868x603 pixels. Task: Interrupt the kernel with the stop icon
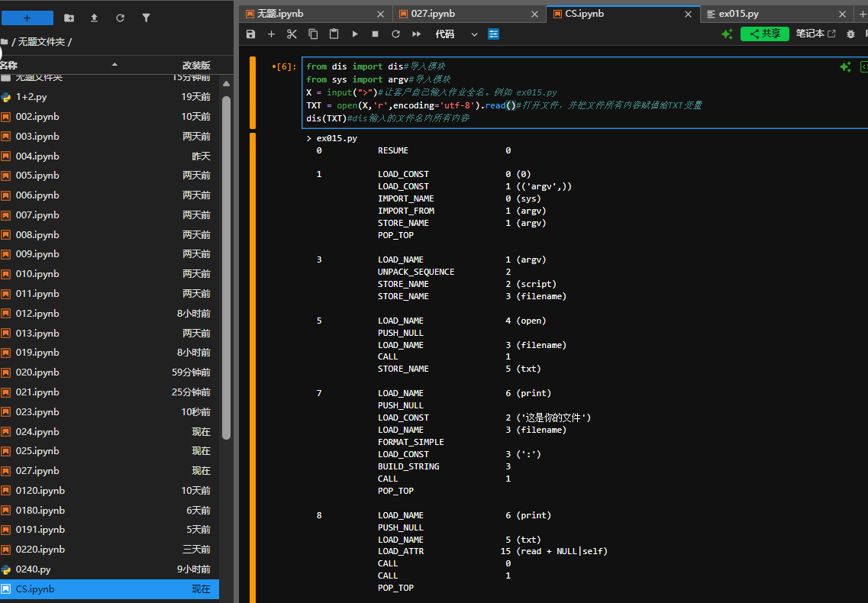(x=375, y=34)
